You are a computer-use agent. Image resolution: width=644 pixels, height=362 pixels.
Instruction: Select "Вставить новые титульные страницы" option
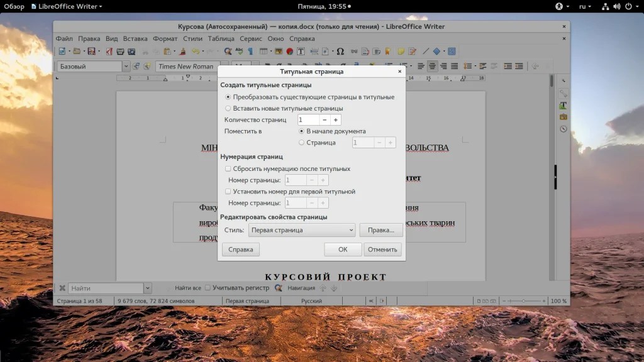coord(228,108)
